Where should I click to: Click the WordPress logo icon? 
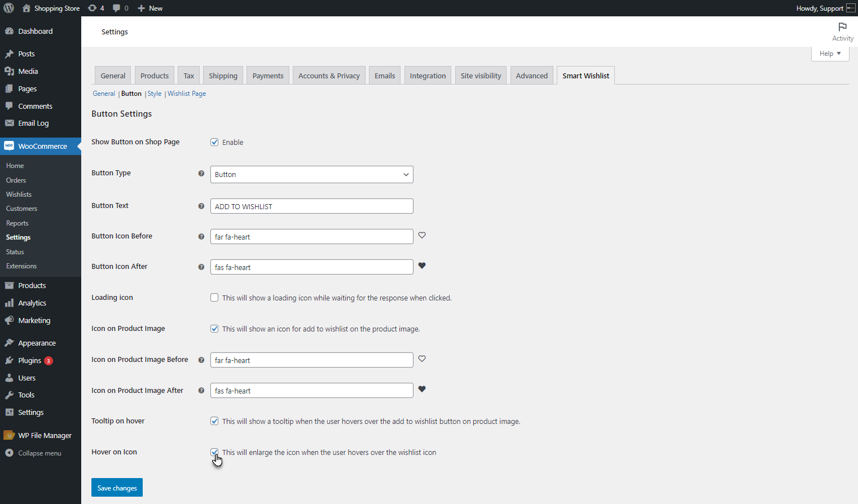(x=9, y=8)
